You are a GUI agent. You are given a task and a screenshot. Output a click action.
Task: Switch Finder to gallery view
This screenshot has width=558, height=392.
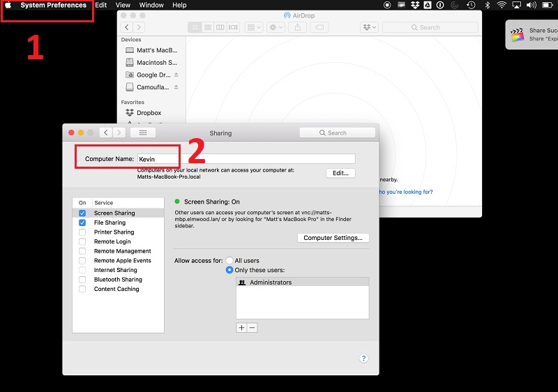[x=233, y=27]
